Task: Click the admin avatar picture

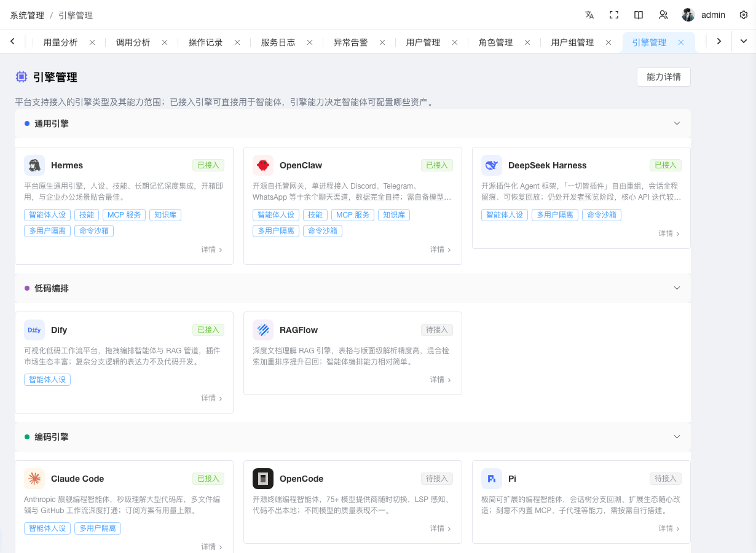Action: 688,15
